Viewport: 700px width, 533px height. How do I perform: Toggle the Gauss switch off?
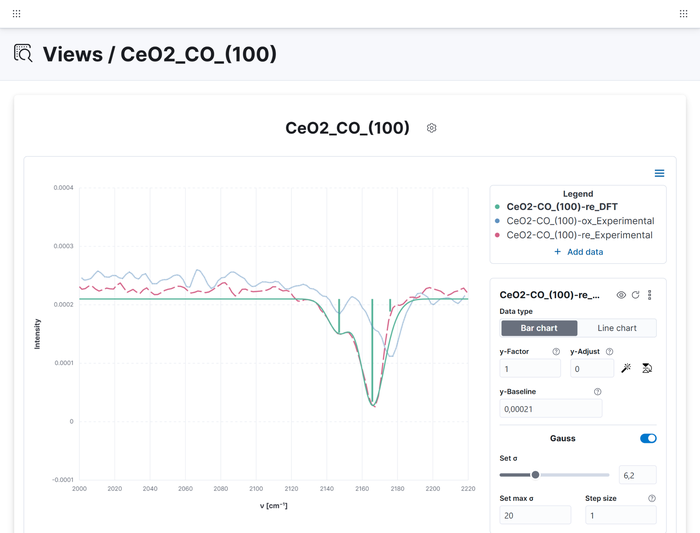648,438
